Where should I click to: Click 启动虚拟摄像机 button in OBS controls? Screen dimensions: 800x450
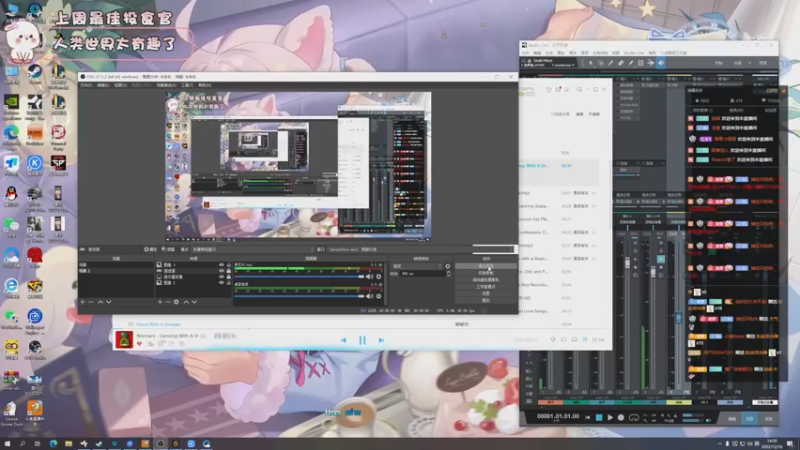coord(486,280)
